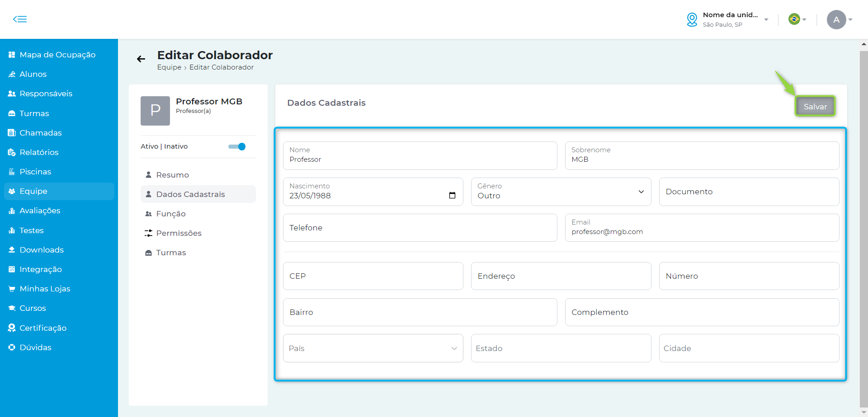Open Certificação in sidebar
The width and height of the screenshot is (868, 417).
[x=59, y=328]
